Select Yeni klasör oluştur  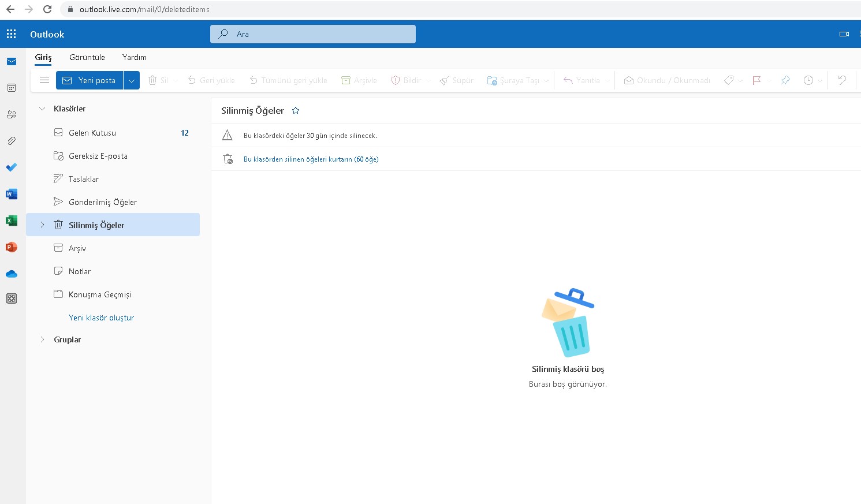click(101, 317)
